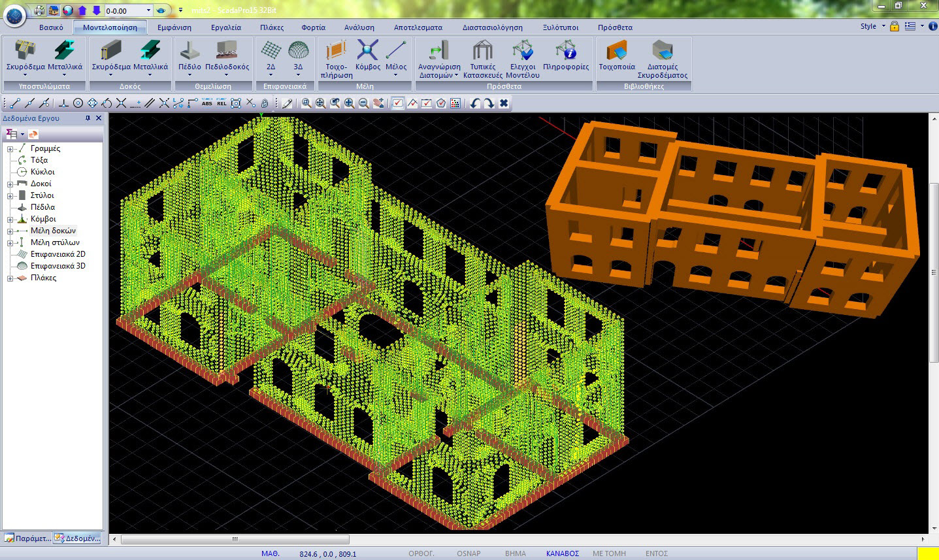Open Τοιχοποιία masonry library

[617, 56]
